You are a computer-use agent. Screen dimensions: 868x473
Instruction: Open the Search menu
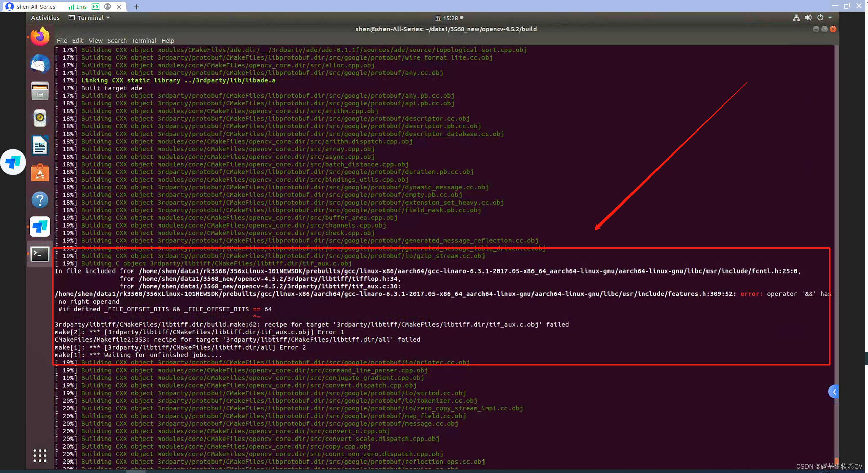coord(117,41)
